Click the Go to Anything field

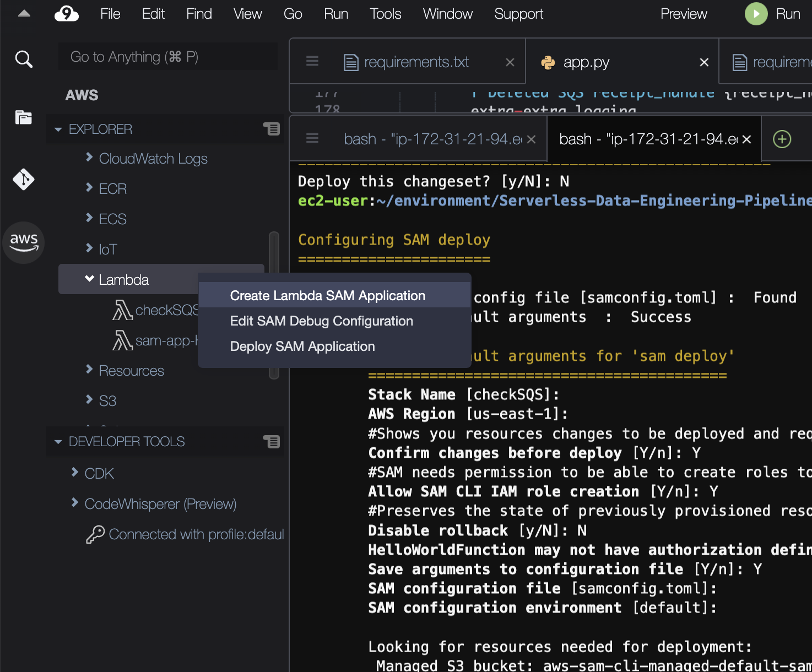pos(165,56)
